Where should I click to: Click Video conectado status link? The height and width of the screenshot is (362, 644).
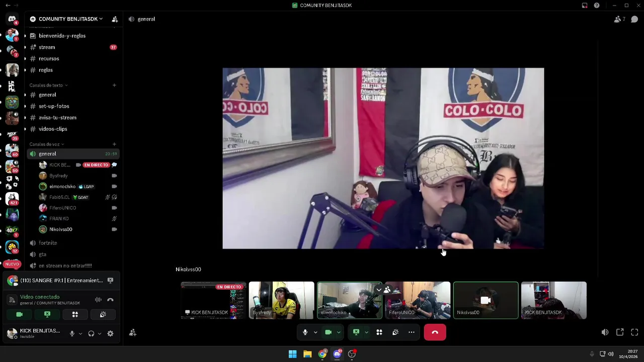coord(40,297)
